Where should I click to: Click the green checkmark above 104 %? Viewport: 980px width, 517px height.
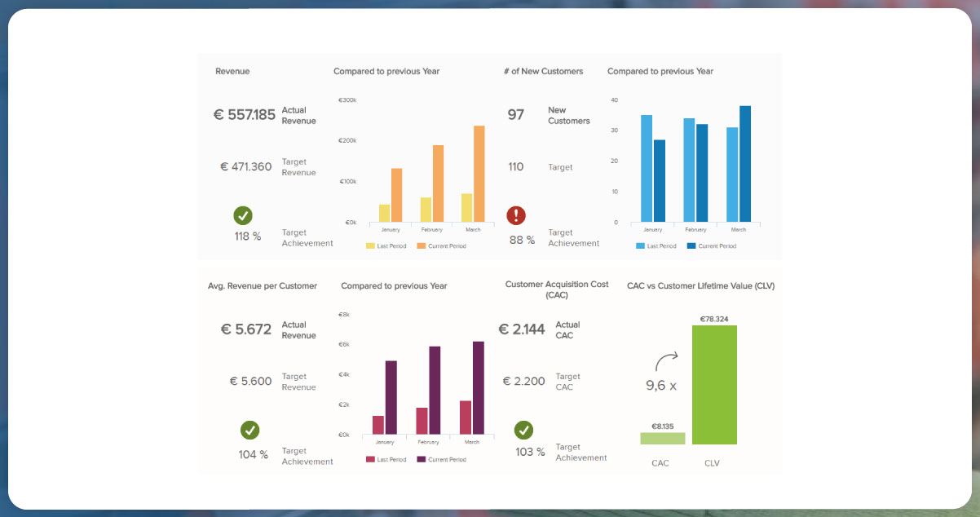(x=250, y=430)
